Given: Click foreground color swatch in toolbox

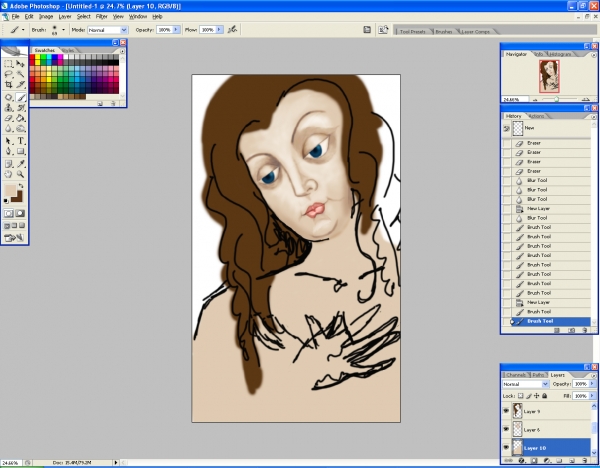Looking at the screenshot, I should tap(10, 190).
